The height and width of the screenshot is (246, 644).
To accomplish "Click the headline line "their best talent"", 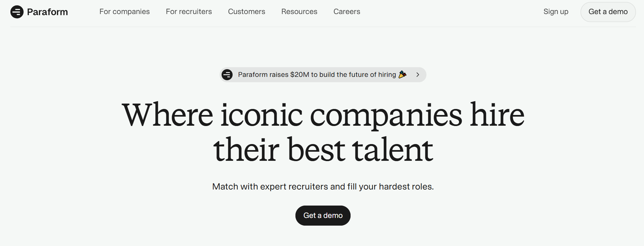I will [323, 150].
